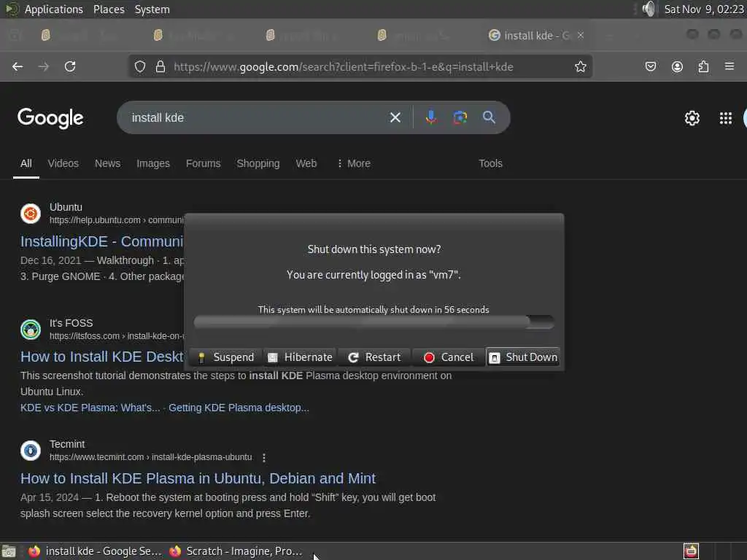Open Google Lens image search icon
The height and width of the screenshot is (560, 747).
460,117
